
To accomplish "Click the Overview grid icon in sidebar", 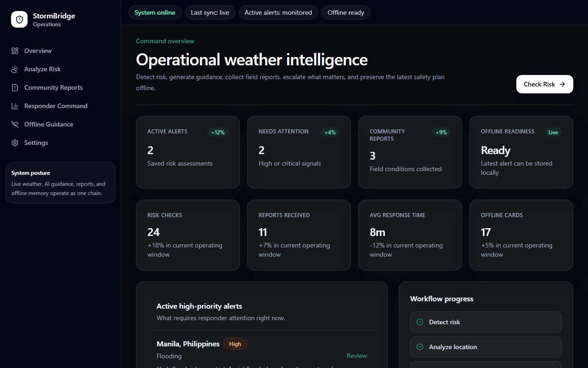I will click(15, 51).
